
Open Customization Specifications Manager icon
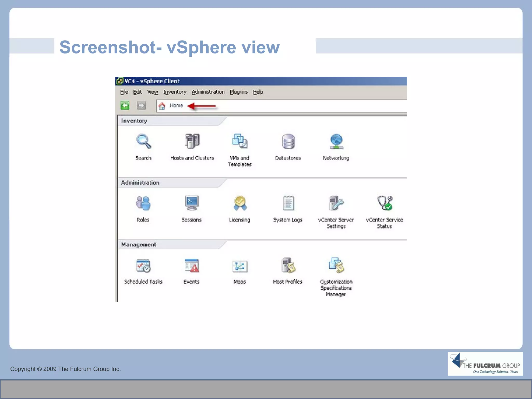point(336,265)
